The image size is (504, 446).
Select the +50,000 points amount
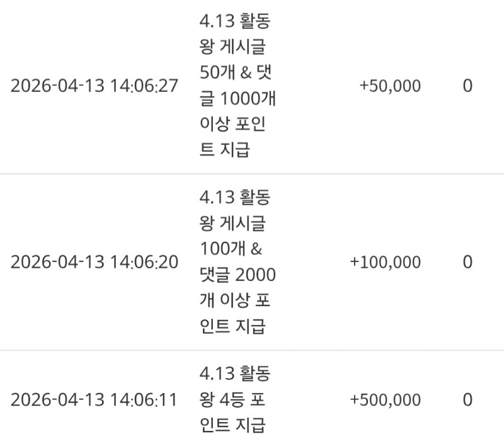click(x=389, y=86)
